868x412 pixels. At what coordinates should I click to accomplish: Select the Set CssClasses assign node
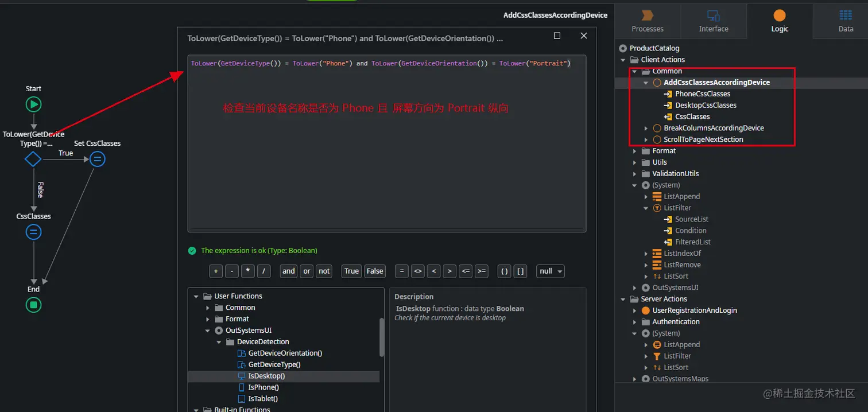pyautogui.click(x=98, y=159)
